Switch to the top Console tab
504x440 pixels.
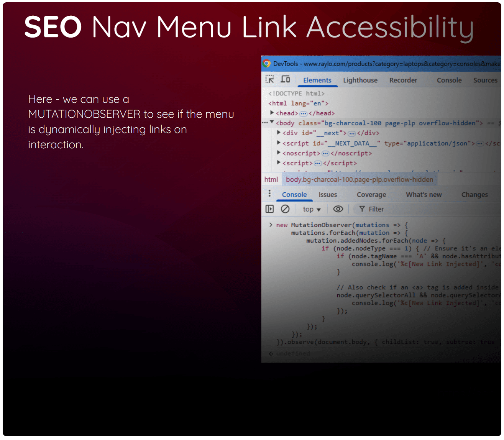(x=449, y=80)
